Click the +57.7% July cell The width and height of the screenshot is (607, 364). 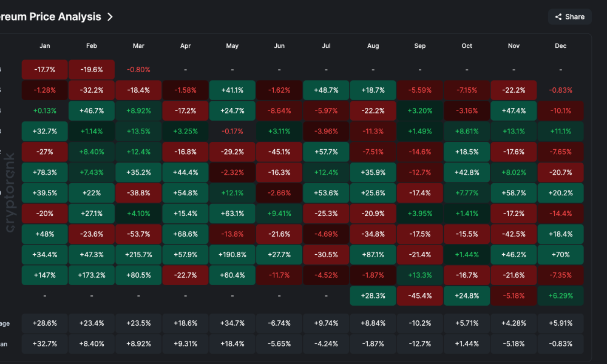[x=326, y=152]
